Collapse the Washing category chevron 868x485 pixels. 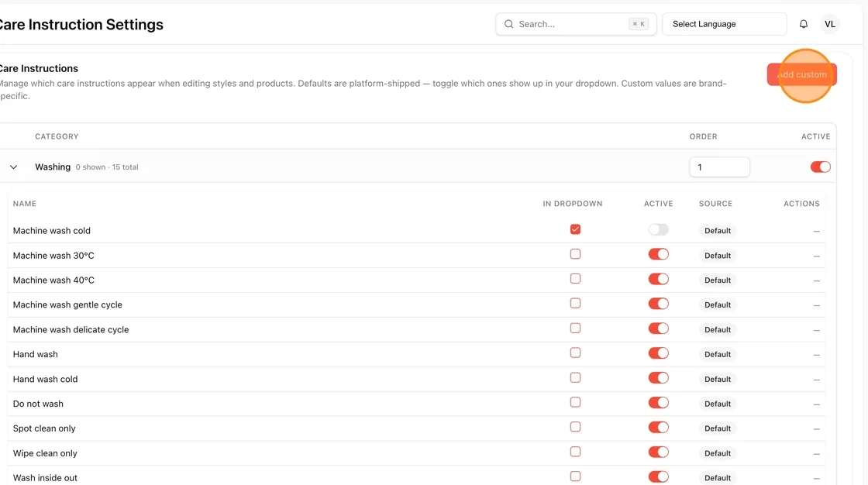click(14, 167)
